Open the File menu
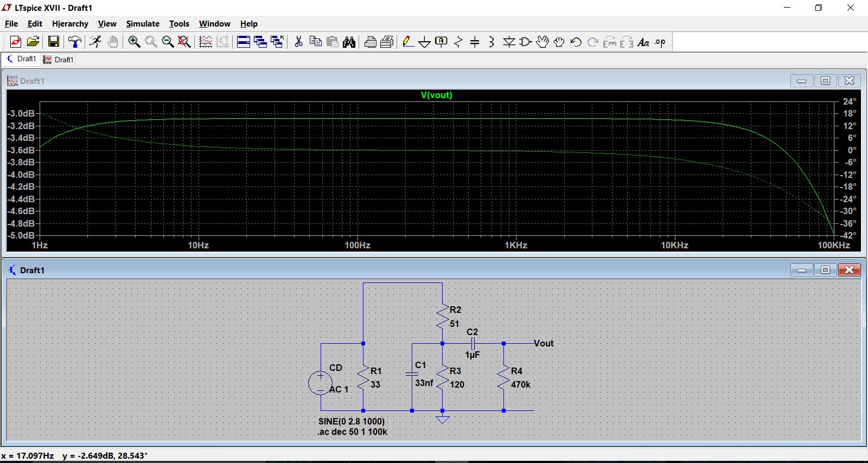The height and width of the screenshot is (463, 868). pos(11,24)
